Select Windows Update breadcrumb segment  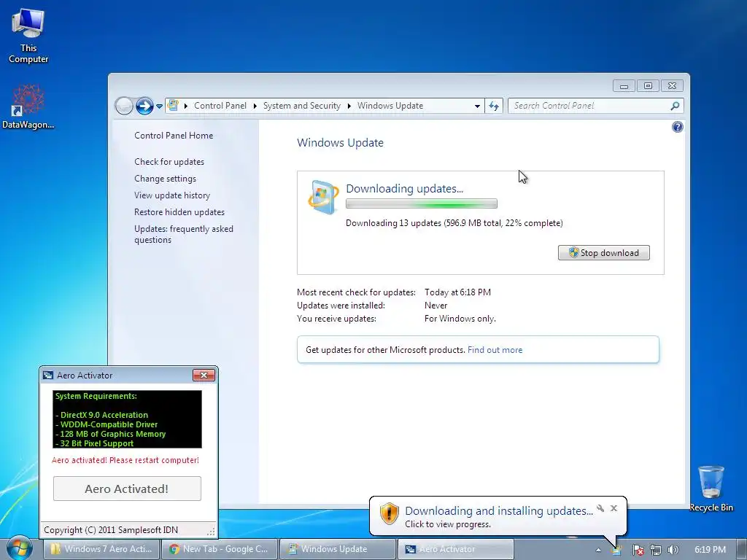tap(390, 106)
